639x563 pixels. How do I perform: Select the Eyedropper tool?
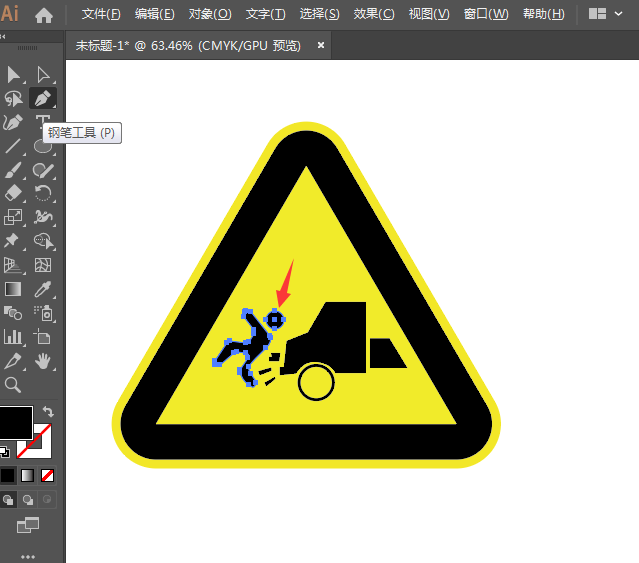click(43, 289)
